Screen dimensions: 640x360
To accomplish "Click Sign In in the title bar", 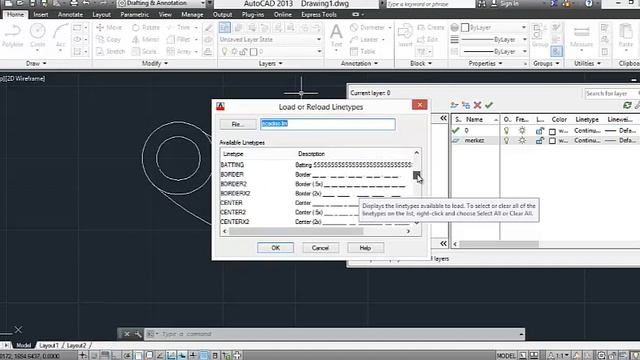I will click(509, 4).
